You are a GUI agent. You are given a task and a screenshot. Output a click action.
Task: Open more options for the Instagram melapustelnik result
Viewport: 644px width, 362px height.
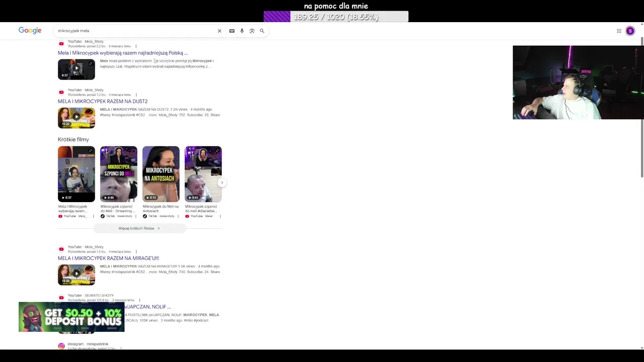[121, 348]
